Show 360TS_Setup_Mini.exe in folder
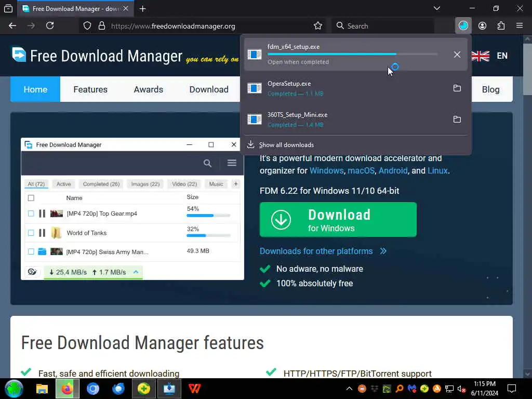Screen dimensions: 532x399 [457, 119]
